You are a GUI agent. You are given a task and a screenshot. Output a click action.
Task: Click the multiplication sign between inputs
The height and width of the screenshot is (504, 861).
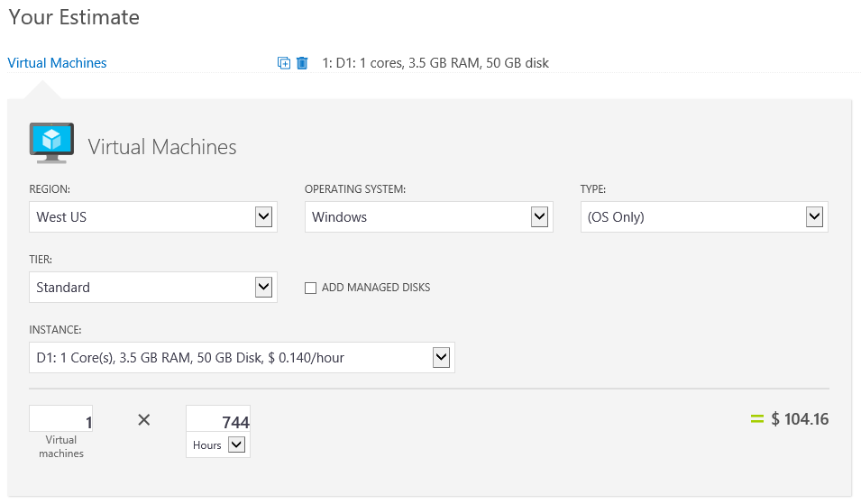144,420
